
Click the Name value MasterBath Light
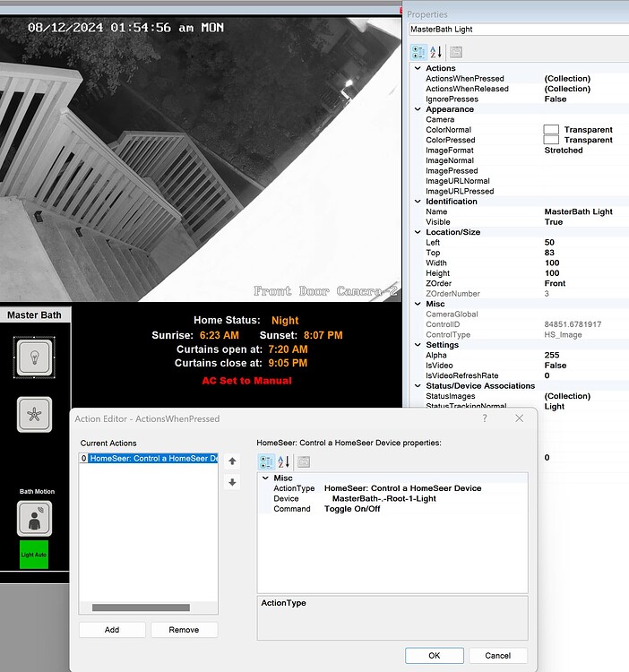[579, 211]
